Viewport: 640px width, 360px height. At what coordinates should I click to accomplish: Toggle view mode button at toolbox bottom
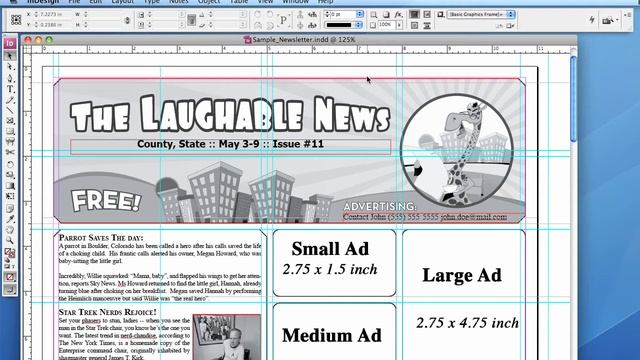(x=10, y=289)
